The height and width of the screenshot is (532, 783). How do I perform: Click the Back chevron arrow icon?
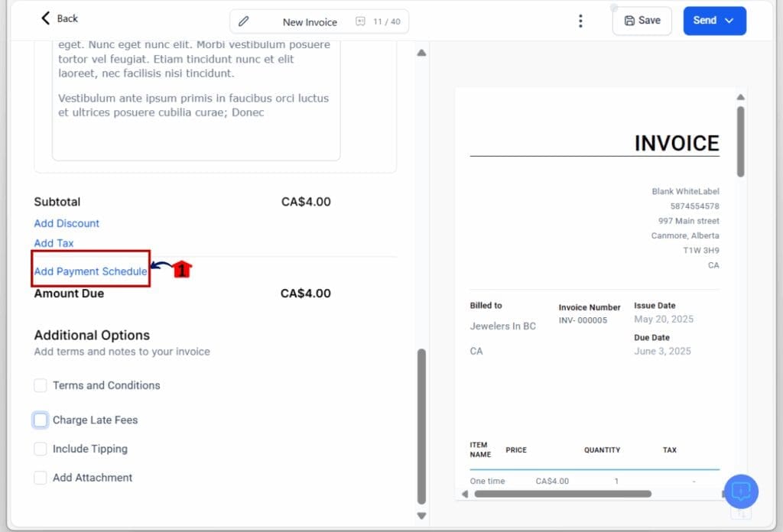(x=45, y=18)
